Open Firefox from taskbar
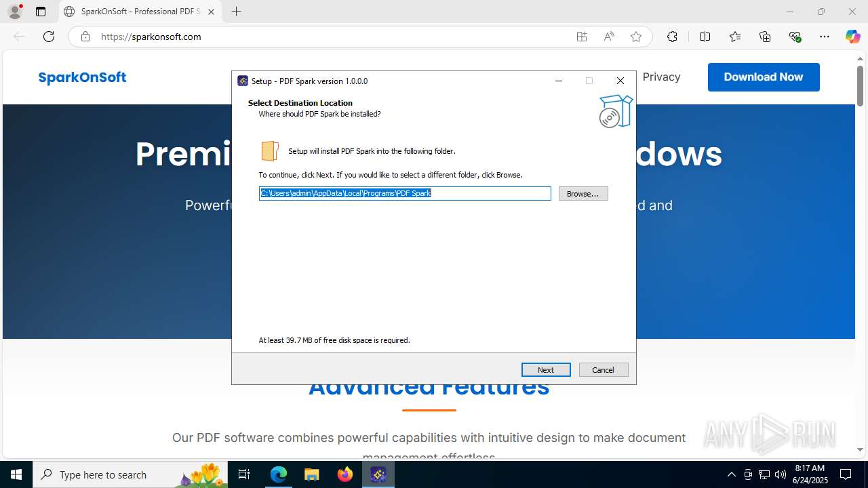Screen dimensions: 868x488 [345, 474]
